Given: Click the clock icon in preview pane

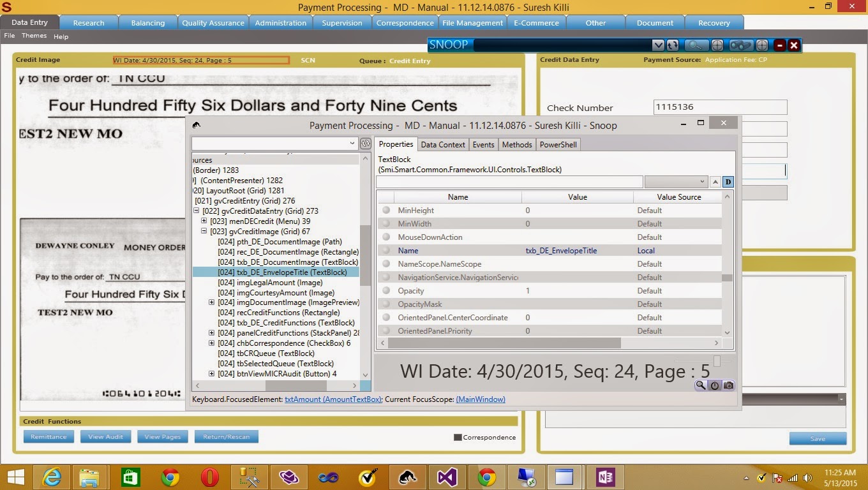Looking at the screenshot, I should tap(714, 385).
